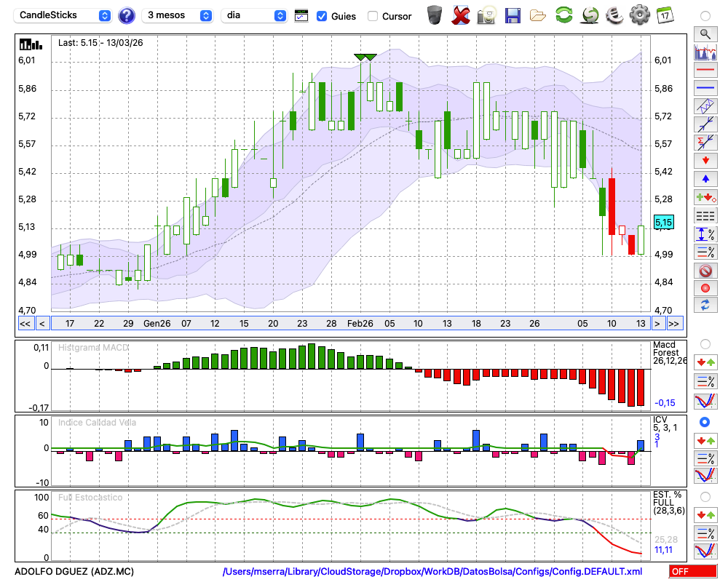Click Estocastico panel indicator curve button
Viewport: 728px width, 582px height.
tap(705, 551)
